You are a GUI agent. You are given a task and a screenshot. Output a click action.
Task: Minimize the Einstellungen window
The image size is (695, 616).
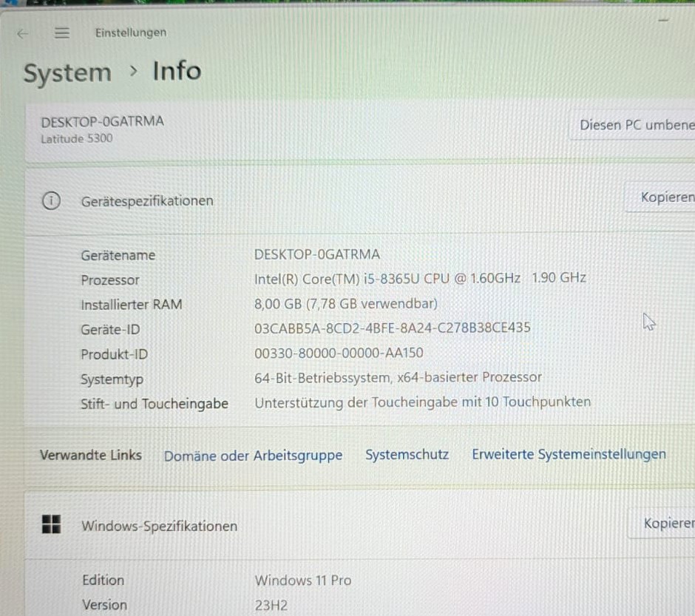coord(663,20)
